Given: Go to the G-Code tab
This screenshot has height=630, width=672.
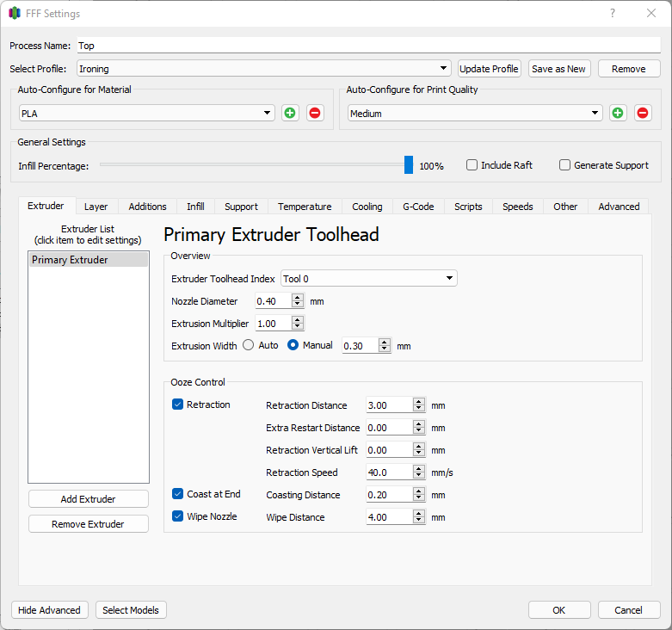Looking at the screenshot, I should pos(418,207).
